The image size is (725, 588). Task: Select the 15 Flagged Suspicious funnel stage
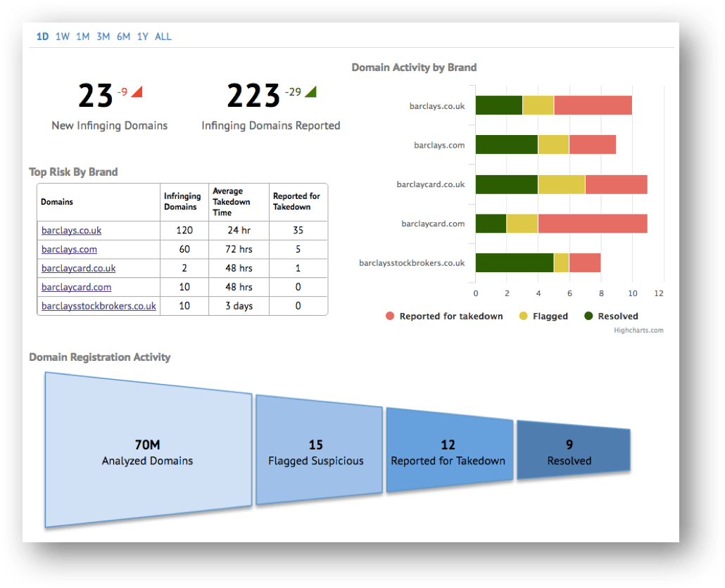point(319,450)
